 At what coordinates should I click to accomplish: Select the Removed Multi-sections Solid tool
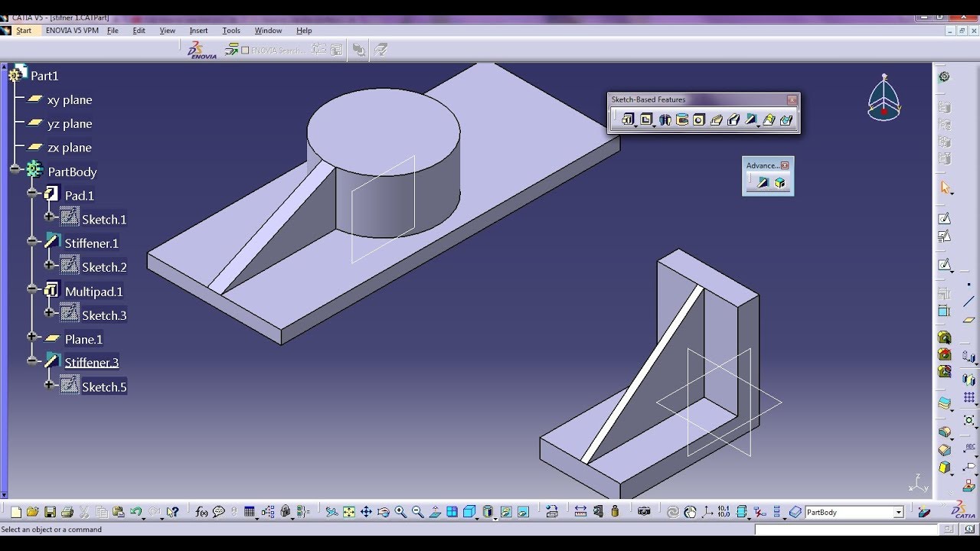click(x=786, y=119)
